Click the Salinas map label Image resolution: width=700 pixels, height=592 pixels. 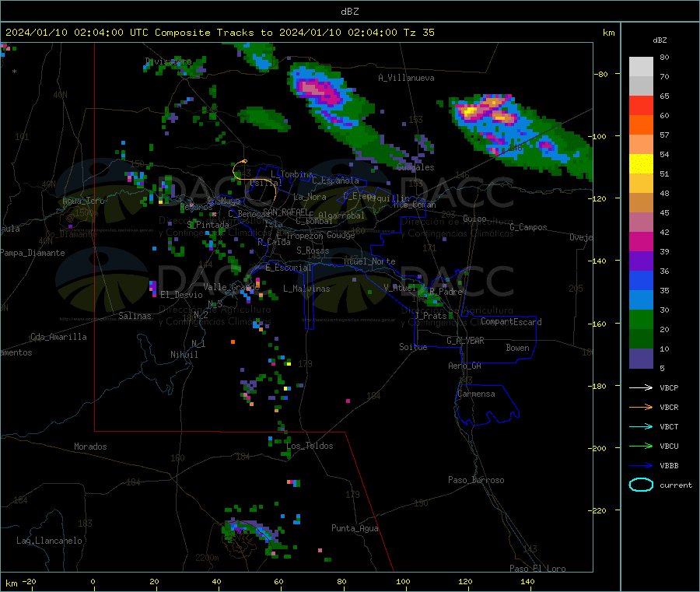click(135, 316)
